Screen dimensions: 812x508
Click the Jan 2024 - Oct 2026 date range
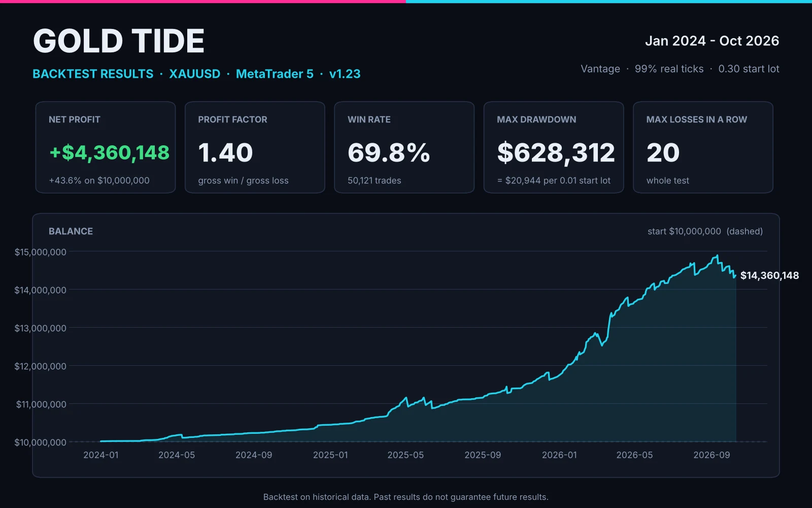[x=712, y=41]
